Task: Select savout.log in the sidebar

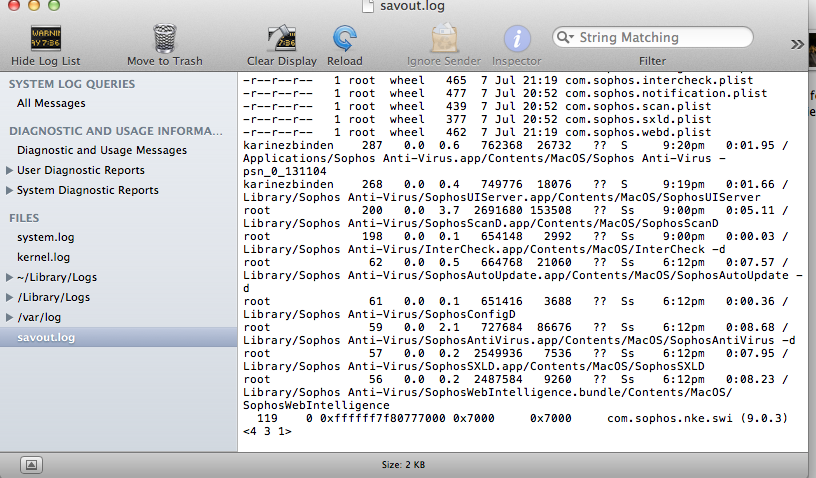Action: tap(119, 337)
